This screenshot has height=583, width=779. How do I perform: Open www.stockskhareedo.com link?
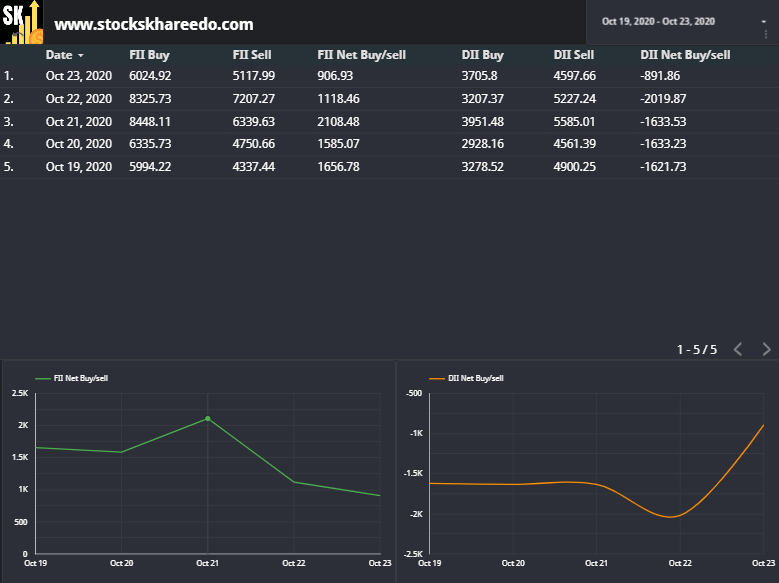click(x=154, y=24)
